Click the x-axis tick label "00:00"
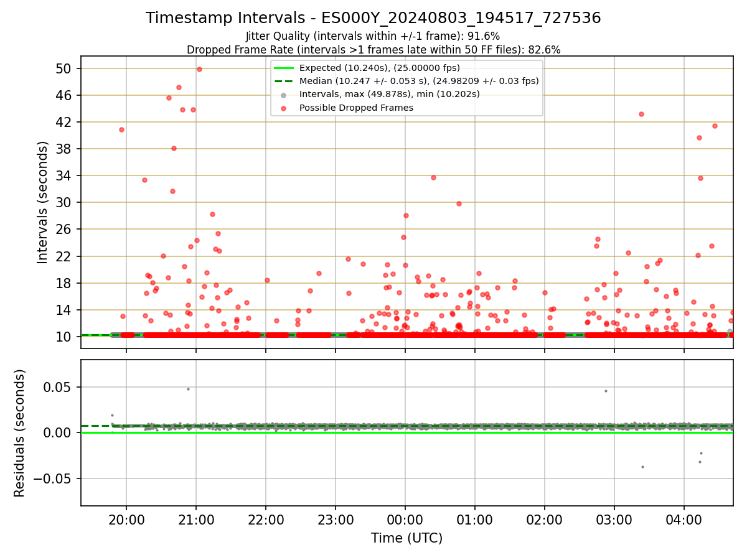This screenshot has width=747, height=560. pyautogui.click(x=405, y=519)
